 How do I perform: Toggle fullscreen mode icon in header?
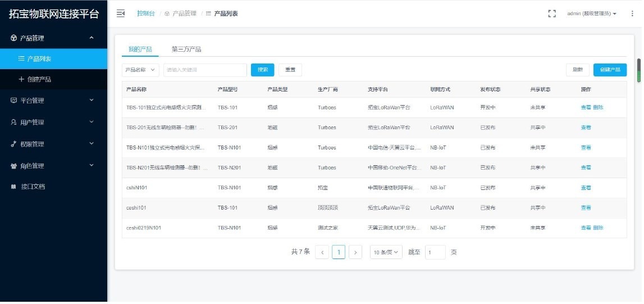552,13
